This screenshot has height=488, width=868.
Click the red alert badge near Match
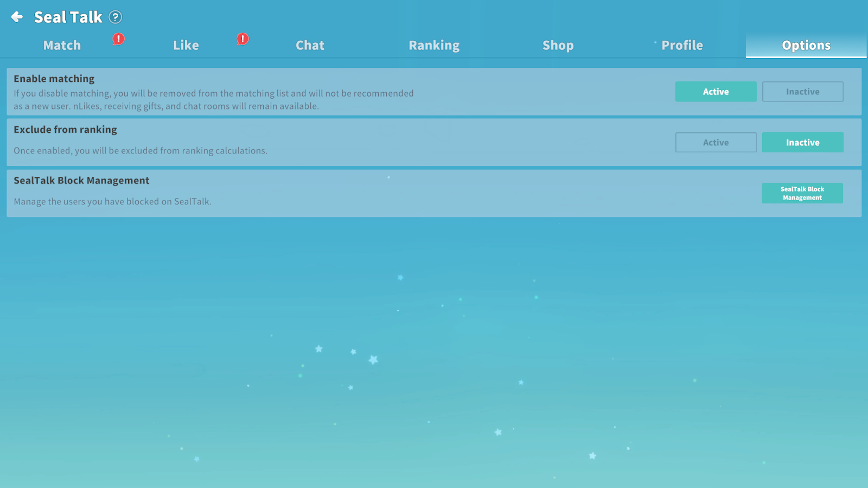point(118,39)
